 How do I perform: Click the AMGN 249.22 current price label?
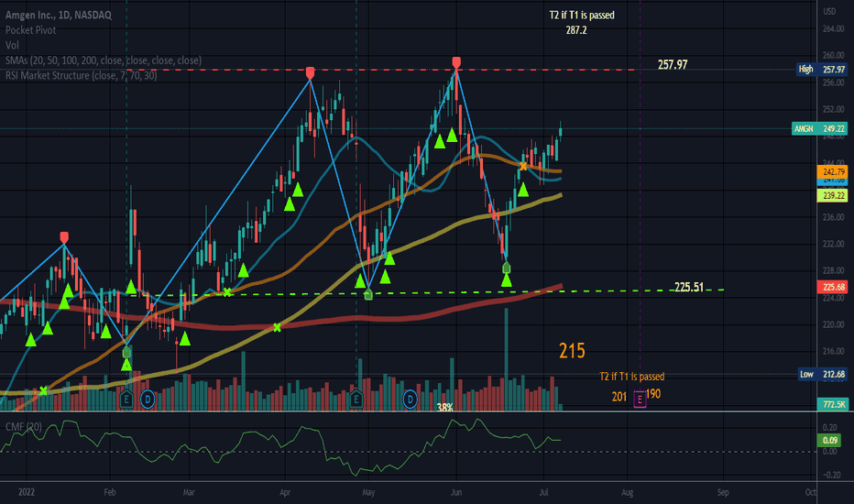point(819,128)
